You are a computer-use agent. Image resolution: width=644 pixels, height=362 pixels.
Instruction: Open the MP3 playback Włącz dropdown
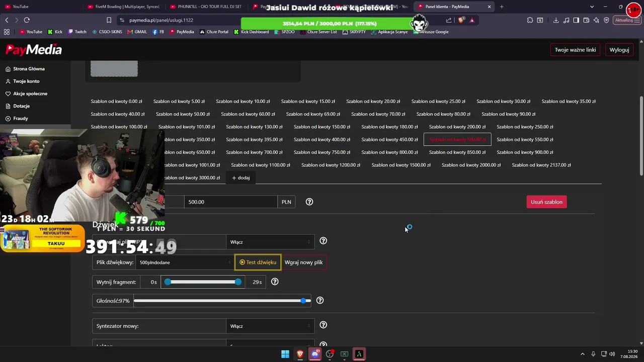coord(270,242)
